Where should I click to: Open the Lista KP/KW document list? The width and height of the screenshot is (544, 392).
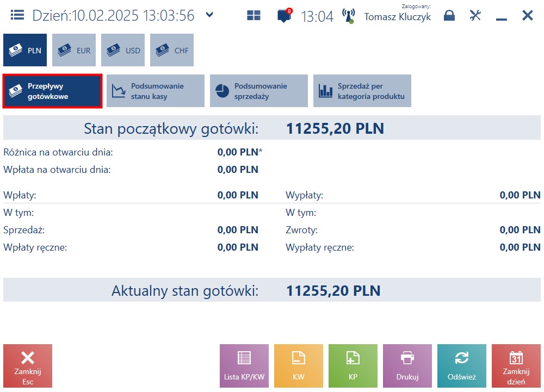244,366
